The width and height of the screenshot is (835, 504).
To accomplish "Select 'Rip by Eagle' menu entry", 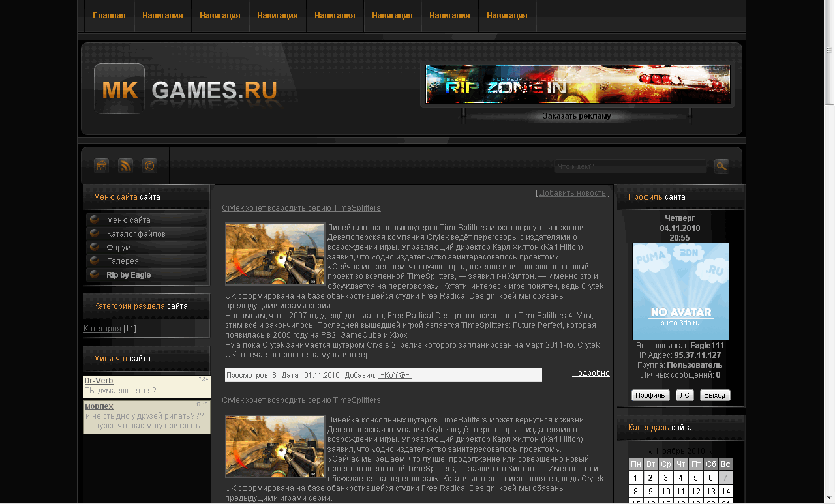I will coord(147,274).
